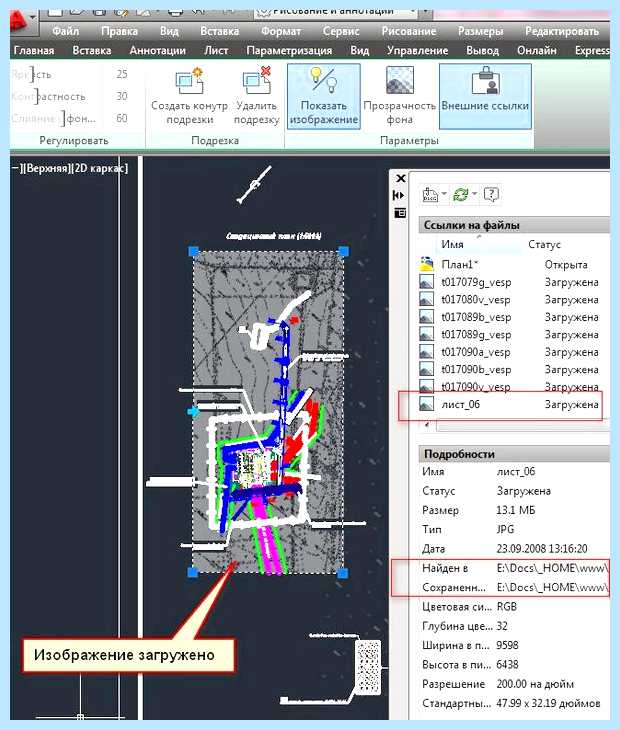Click the Create Clipping Boundary icon
Image resolution: width=620 pixels, height=730 pixels.
pyautogui.click(x=189, y=81)
